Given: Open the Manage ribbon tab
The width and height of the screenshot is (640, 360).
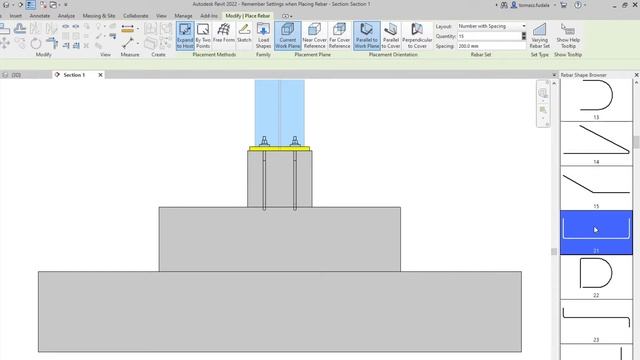Looking at the screenshot, I should coord(183,16).
